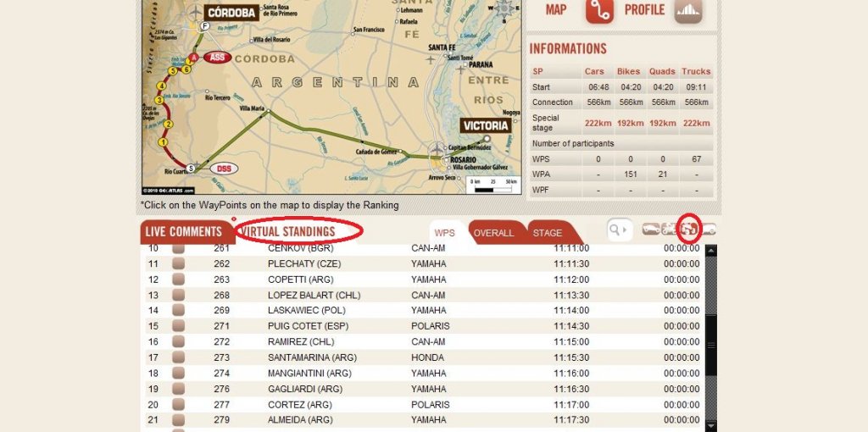Click the Quads column header in Informations

coord(662,71)
